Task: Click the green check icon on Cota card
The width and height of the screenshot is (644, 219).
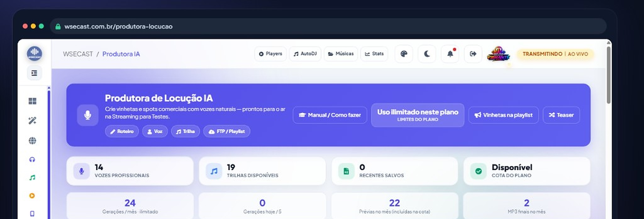Action: point(478,171)
